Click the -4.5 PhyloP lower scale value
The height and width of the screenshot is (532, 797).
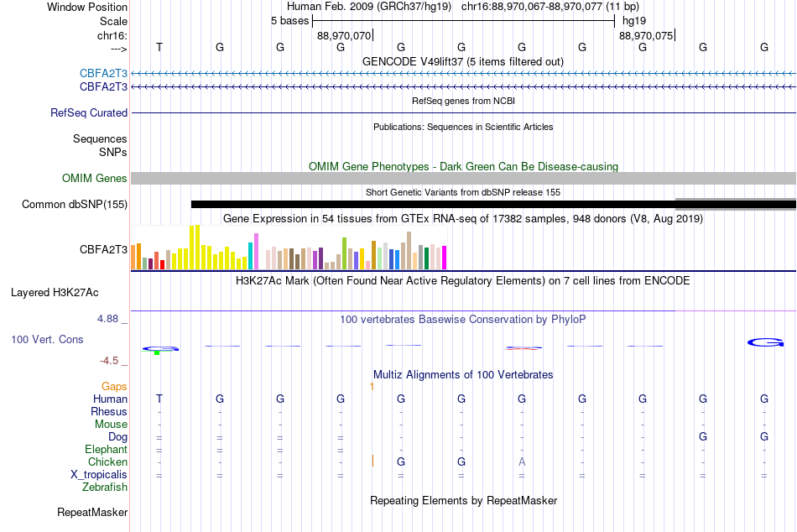coord(109,361)
